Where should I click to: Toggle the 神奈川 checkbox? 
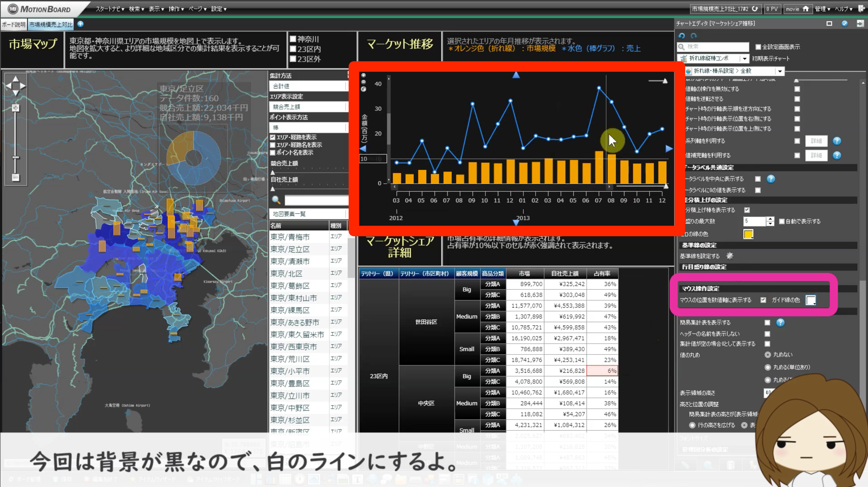(x=293, y=39)
